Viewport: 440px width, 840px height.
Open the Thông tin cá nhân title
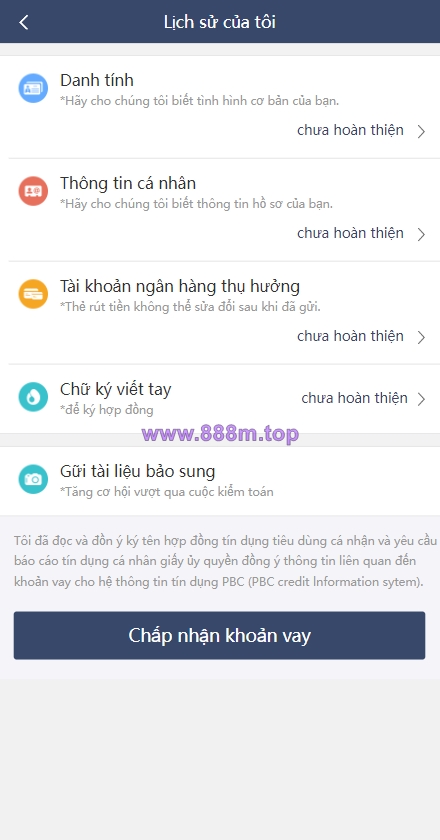tap(128, 183)
